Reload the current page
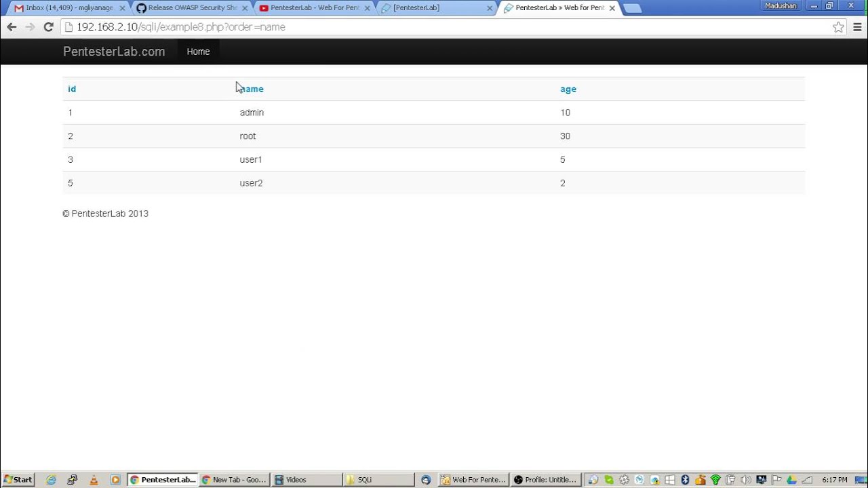Viewport: 868px width, 488px height. (48, 27)
